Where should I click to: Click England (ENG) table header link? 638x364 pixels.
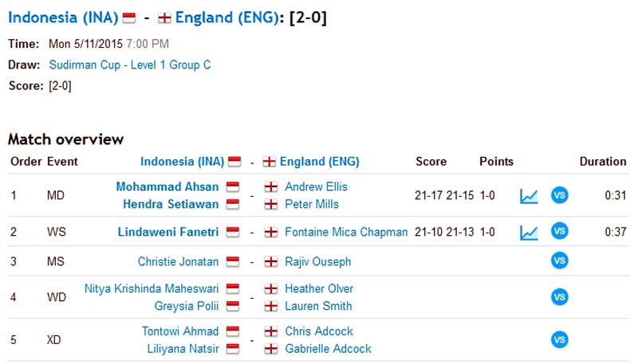(x=320, y=162)
